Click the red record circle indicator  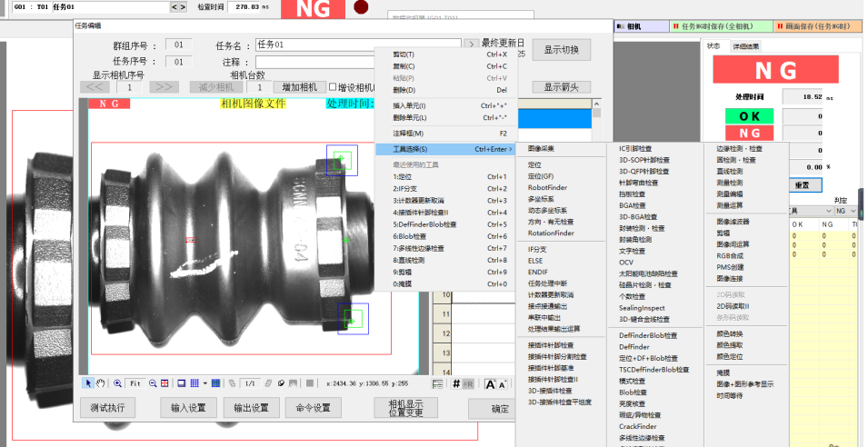361,7
